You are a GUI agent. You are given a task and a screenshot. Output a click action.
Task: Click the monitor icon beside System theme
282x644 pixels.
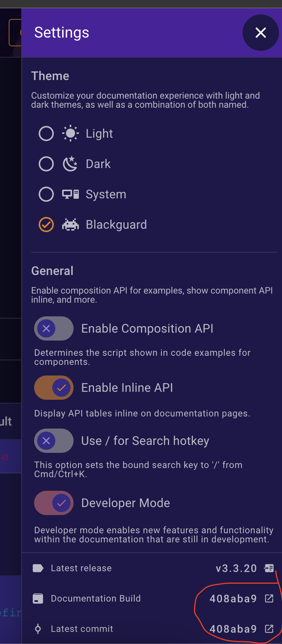(x=70, y=194)
